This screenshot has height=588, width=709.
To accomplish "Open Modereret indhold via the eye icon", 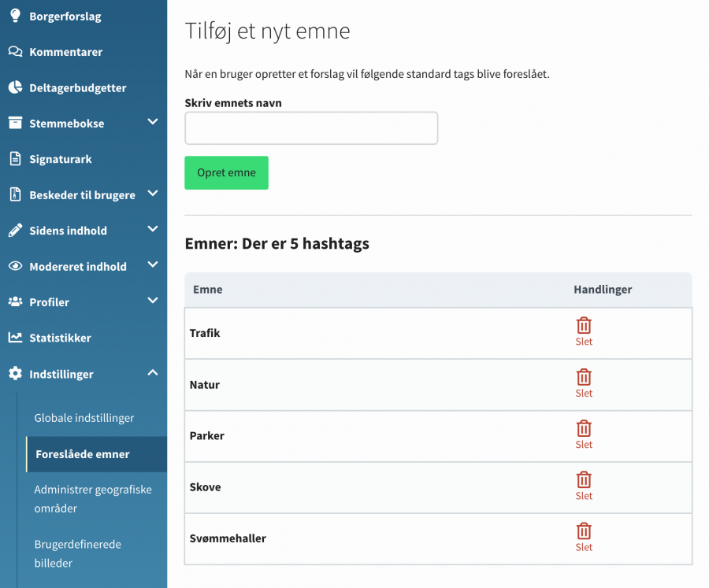I will click(13, 266).
